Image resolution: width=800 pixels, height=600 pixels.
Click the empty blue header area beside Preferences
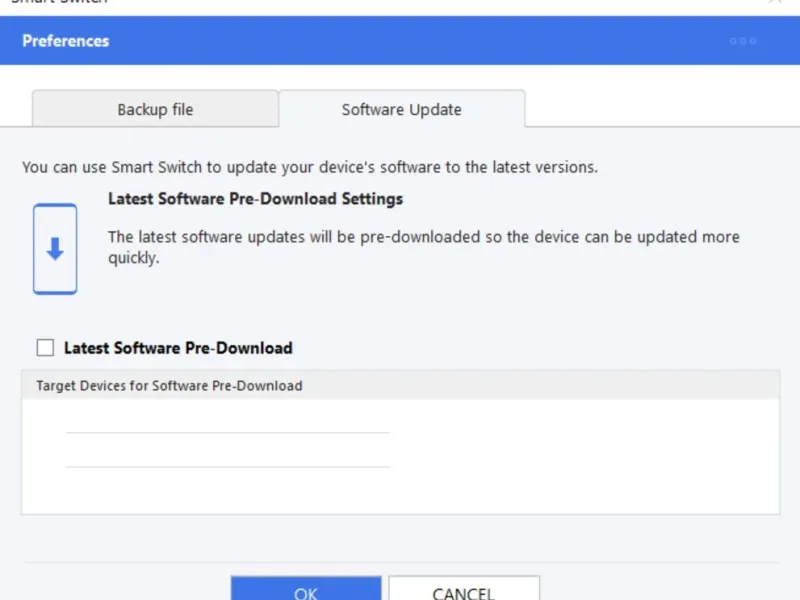(420, 41)
